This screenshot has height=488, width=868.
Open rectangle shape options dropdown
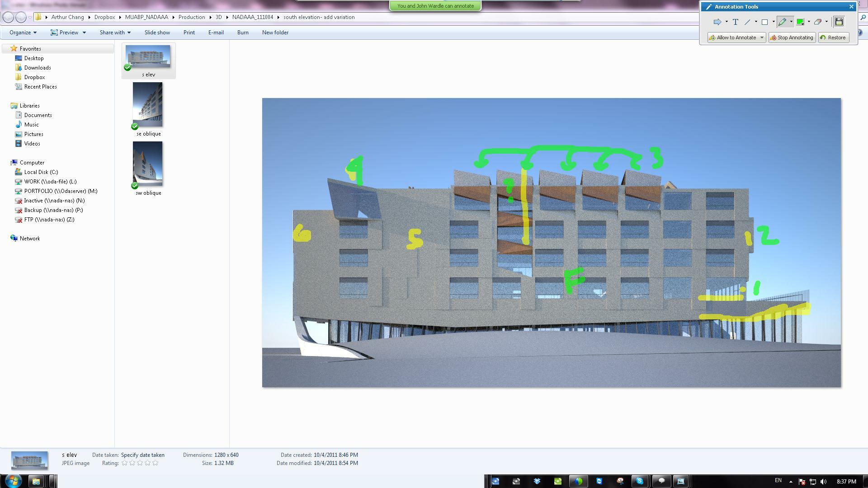774,22
